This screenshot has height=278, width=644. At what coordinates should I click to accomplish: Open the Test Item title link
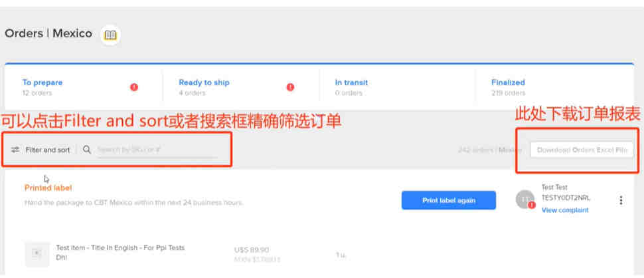coord(120,247)
